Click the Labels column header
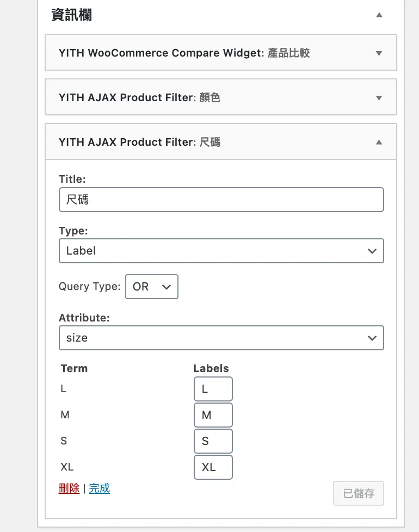 click(x=211, y=368)
